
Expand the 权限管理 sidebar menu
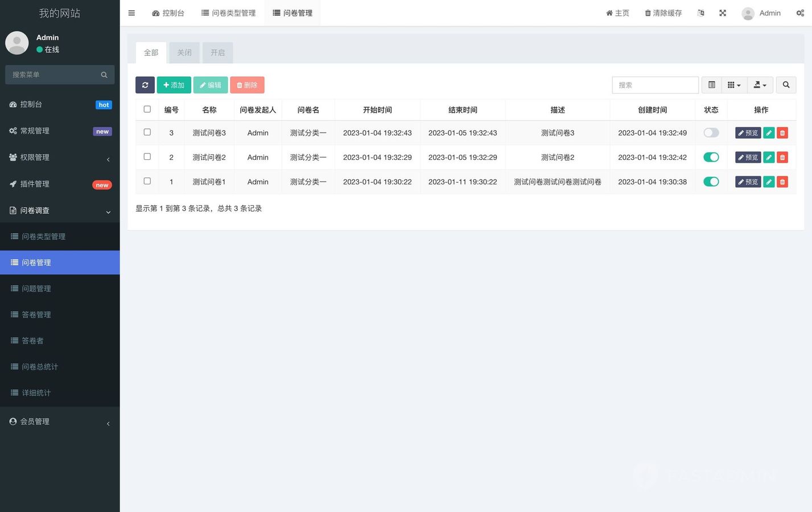tap(60, 158)
